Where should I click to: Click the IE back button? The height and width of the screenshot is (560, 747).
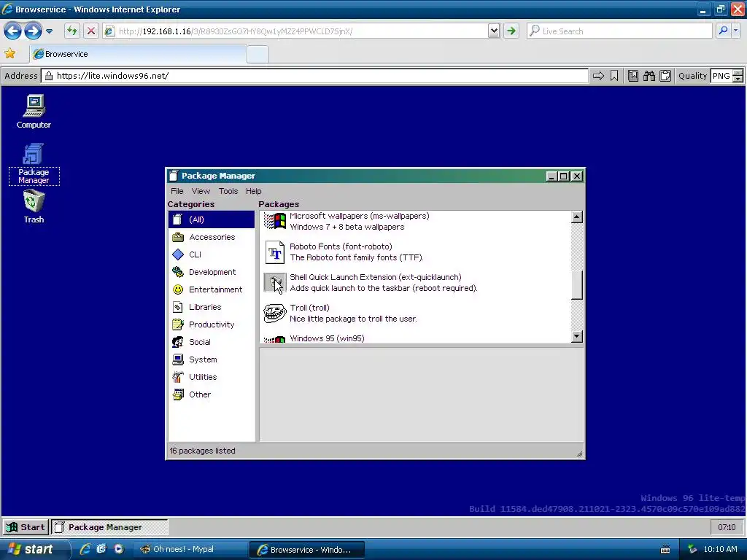tap(12, 31)
